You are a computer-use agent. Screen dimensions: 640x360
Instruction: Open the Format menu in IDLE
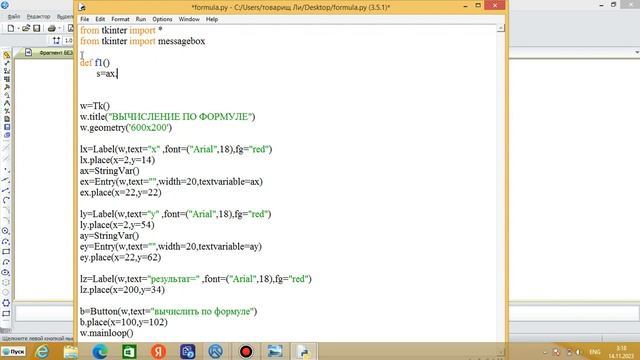coord(120,19)
